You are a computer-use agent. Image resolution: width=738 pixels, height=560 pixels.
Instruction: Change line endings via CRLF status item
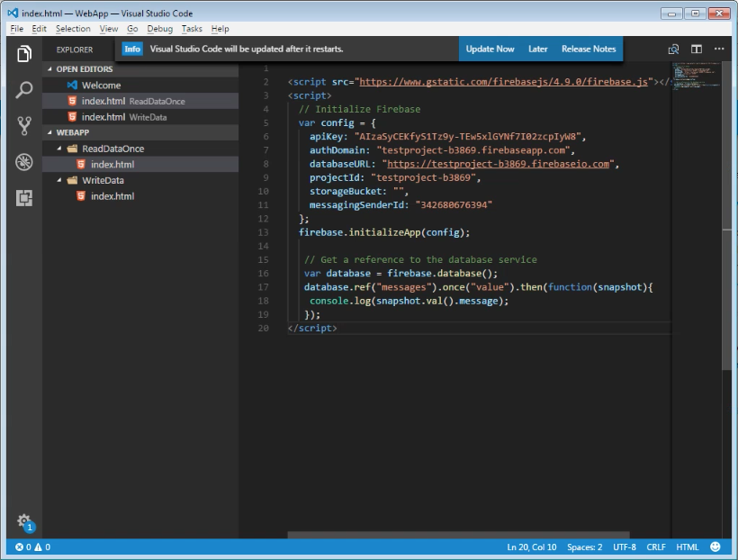(x=655, y=546)
